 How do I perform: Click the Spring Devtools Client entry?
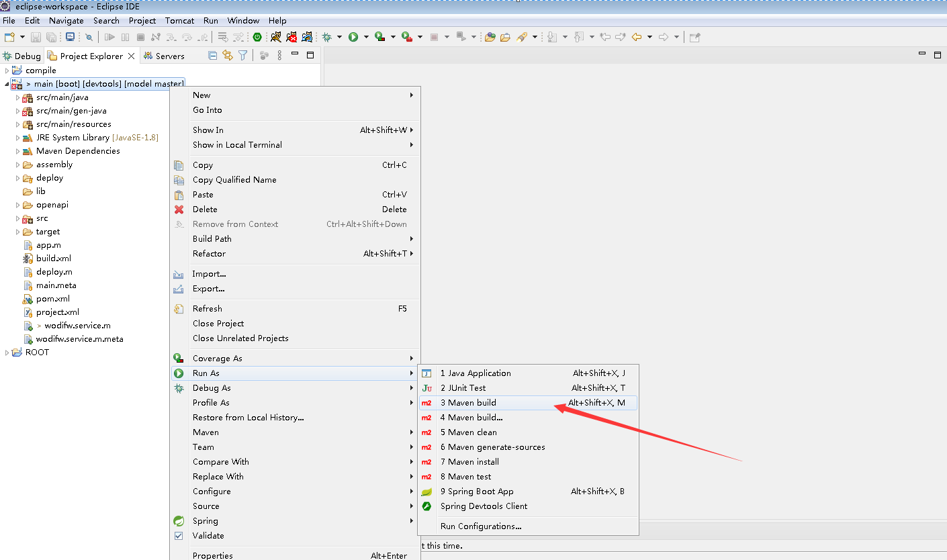[527, 506]
